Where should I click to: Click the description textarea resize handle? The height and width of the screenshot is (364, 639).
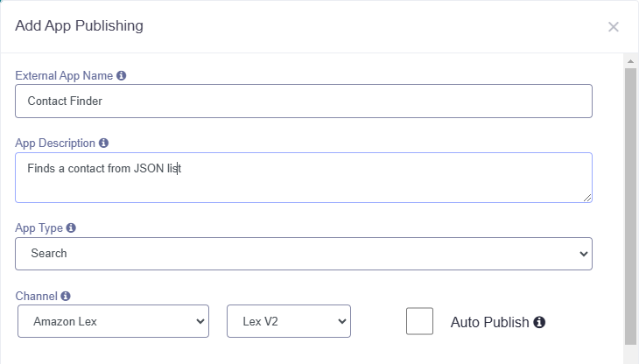(586, 198)
